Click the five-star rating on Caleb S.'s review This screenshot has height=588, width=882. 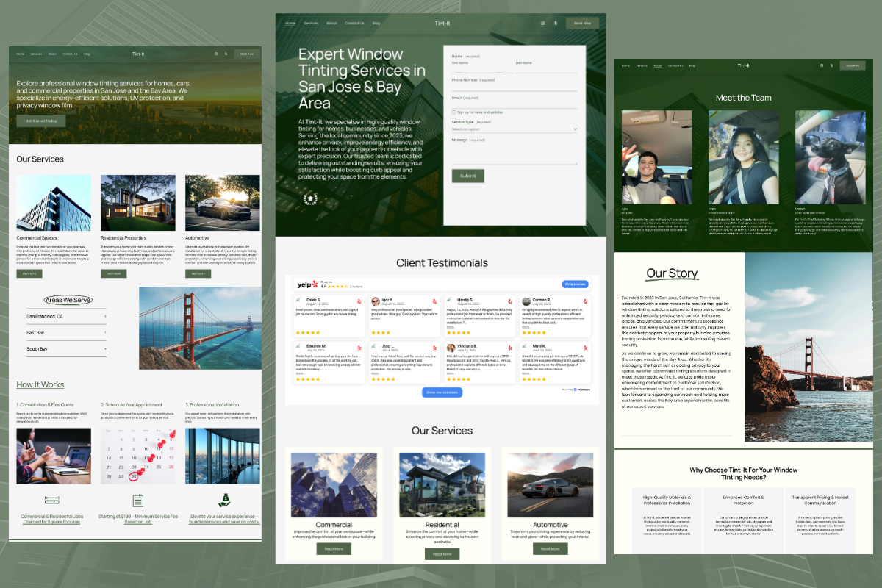(x=308, y=331)
